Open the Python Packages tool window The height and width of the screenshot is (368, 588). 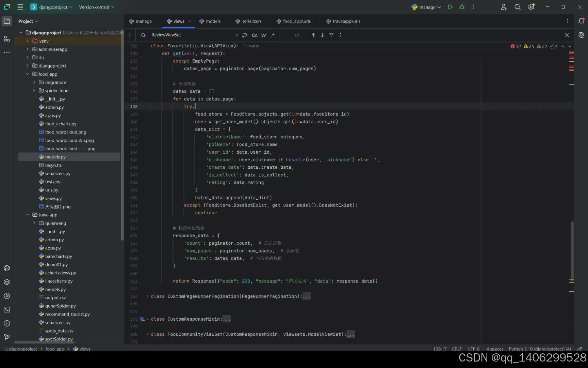tap(7, 282)
